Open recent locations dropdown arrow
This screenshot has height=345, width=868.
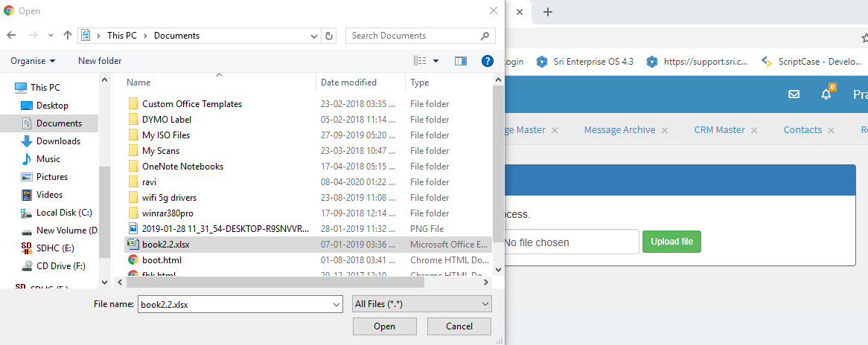click(x=51, y=36)
